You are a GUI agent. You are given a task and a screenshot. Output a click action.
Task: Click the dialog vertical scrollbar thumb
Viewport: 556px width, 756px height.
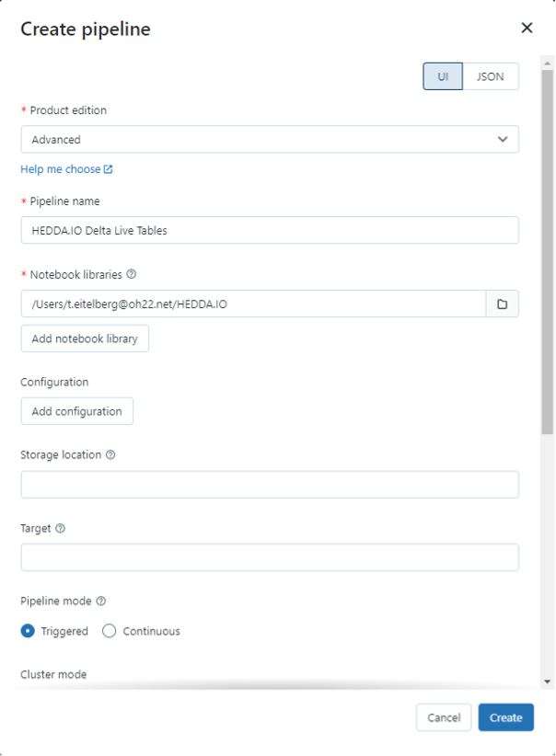click(x=548, y=248)
